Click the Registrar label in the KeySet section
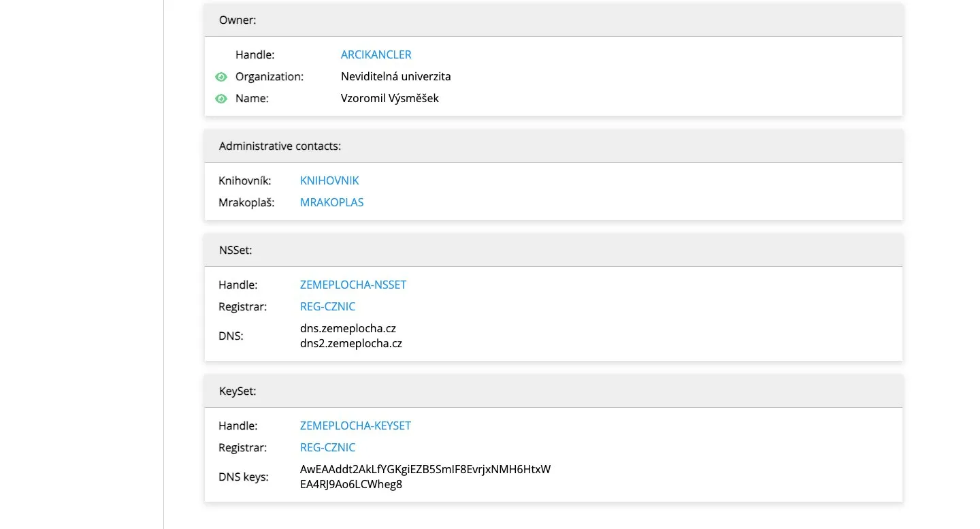This screenshot has height=529, width=980. [x=243, y=447]
